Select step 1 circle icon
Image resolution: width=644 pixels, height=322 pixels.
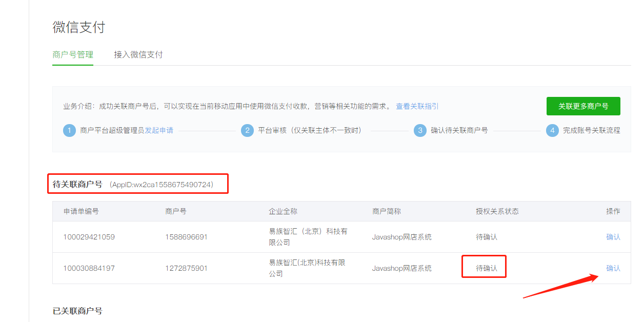click(x=70, y=130)
